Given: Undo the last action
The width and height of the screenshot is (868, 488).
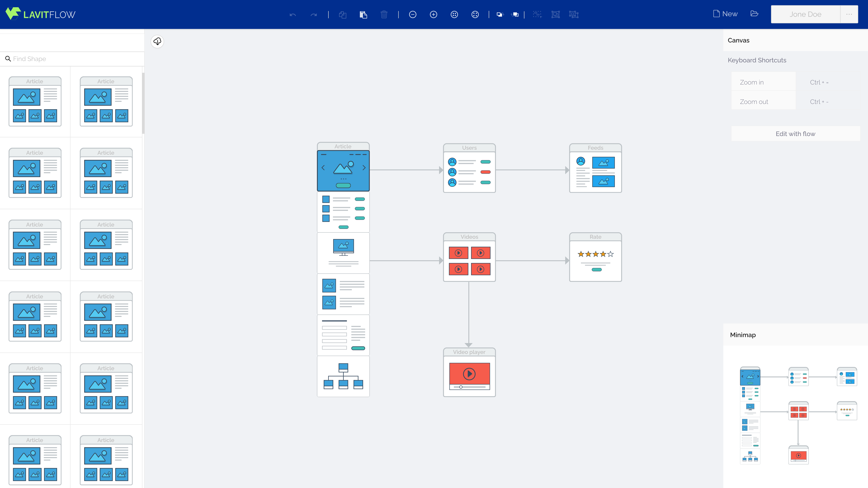Looking at the screenshot, I should click(x=292, y=14).
